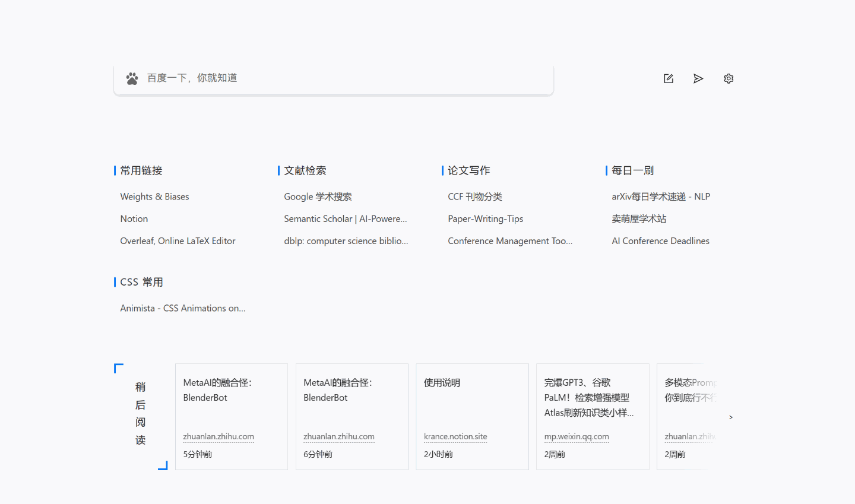Click the Baidu paw search engine icon
This screenshot has height=504, width=855.
pos(132,78)
